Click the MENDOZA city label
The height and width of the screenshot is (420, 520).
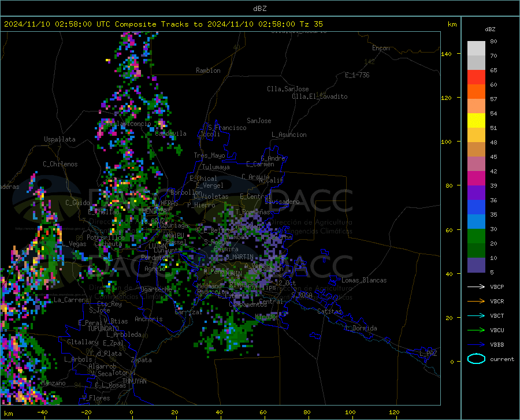pos(154,211)
